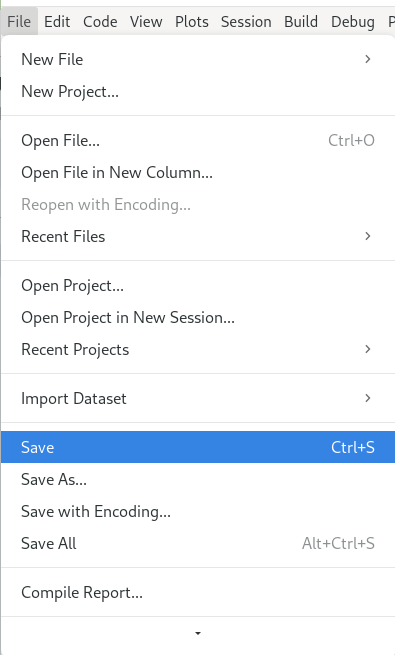Open the Import Dataset submenu arrow
395x655 pixels.
[367, 398]
